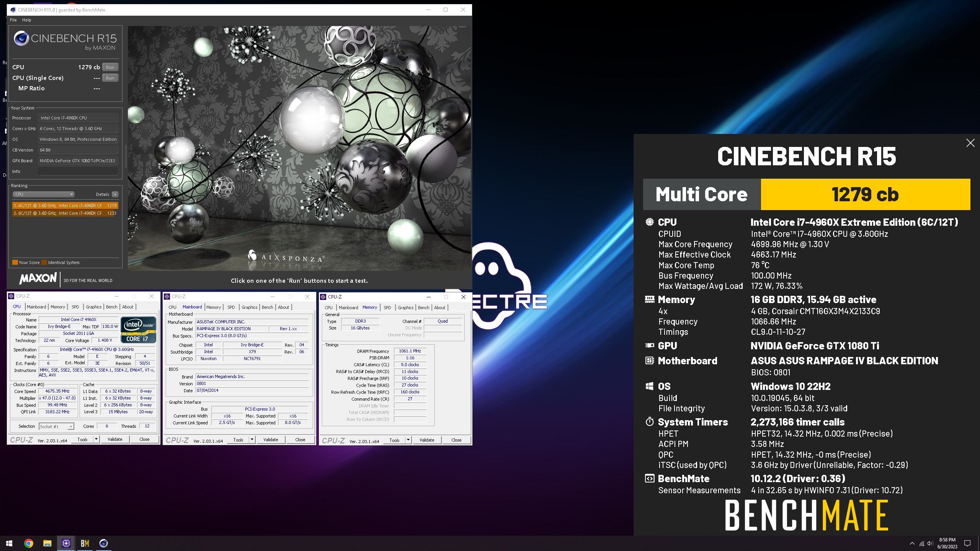This screenshot has height=551, width=980.
Task: Click Memory CPU-Z window title icon
Action: point(323,297)
